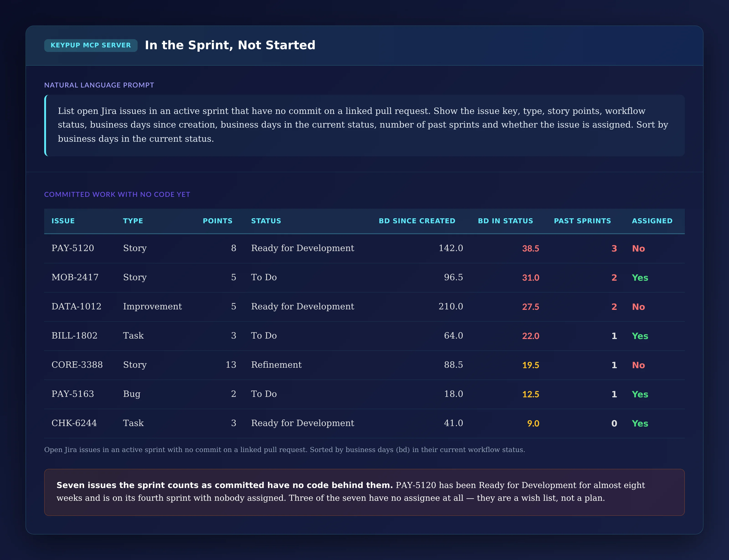Select issue key CHK-6244

[74, 423]
